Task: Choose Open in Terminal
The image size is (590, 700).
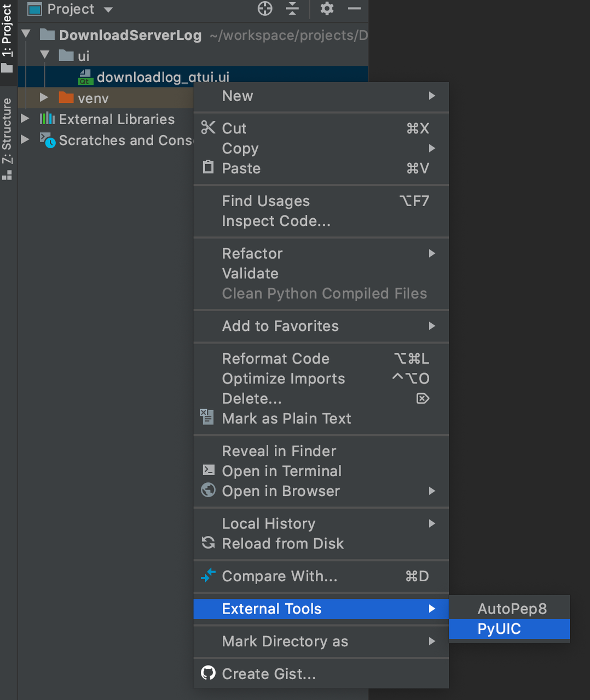Action: [x=321, y=471]
